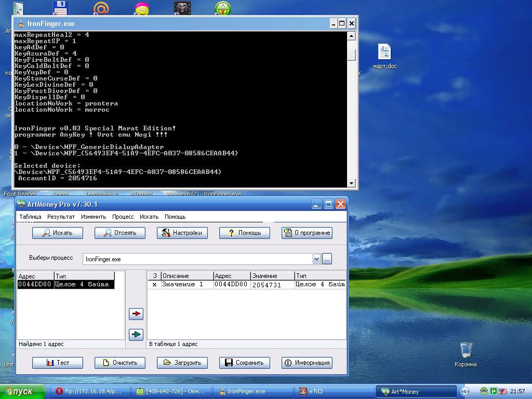This screenshot has height=399, width=532.
Task: Click the floppy disk desktop icon at top
Action: [x=61, y=8]
